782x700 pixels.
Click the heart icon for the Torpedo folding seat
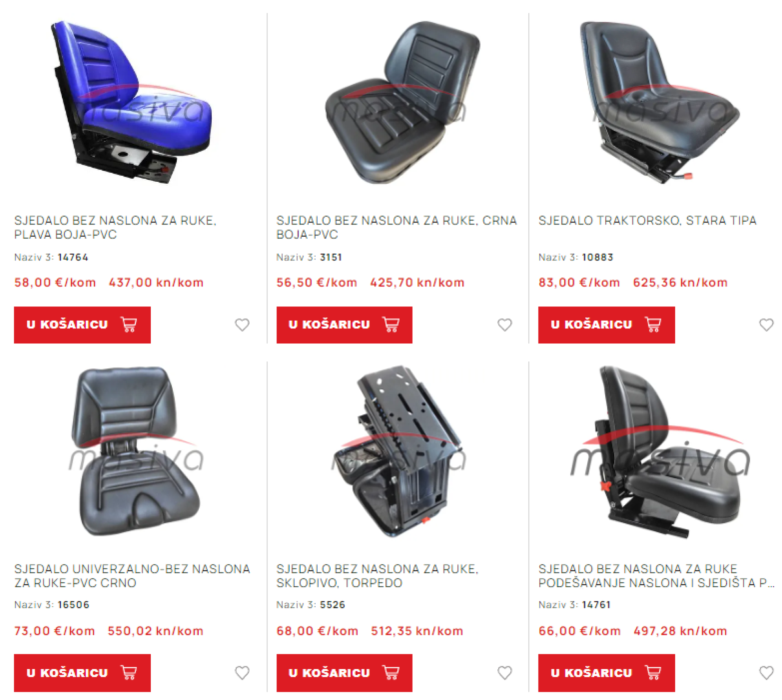tap(505, 673)
